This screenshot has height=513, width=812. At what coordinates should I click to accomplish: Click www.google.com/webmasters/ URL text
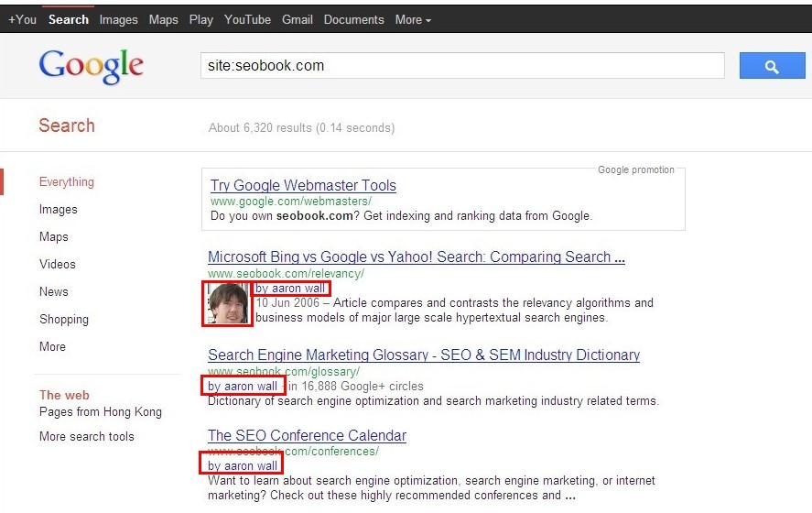(291, 201)
